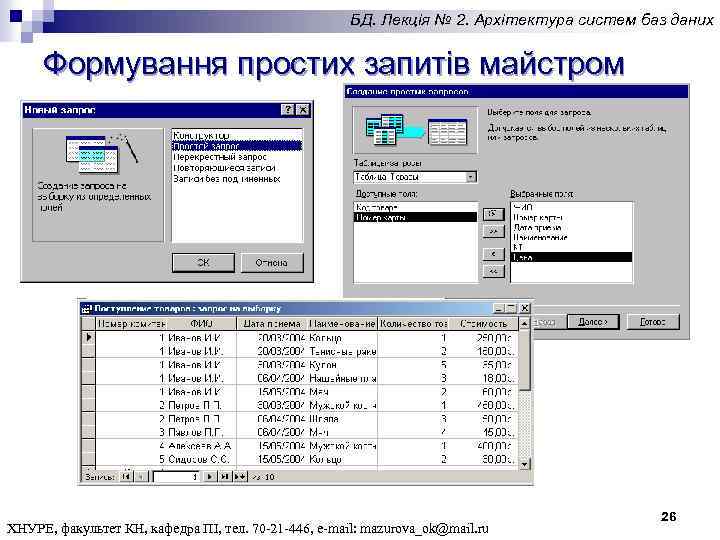Click the 'Наименование' column header in the results
720x540 pixels.
click(x=342, y=324)
